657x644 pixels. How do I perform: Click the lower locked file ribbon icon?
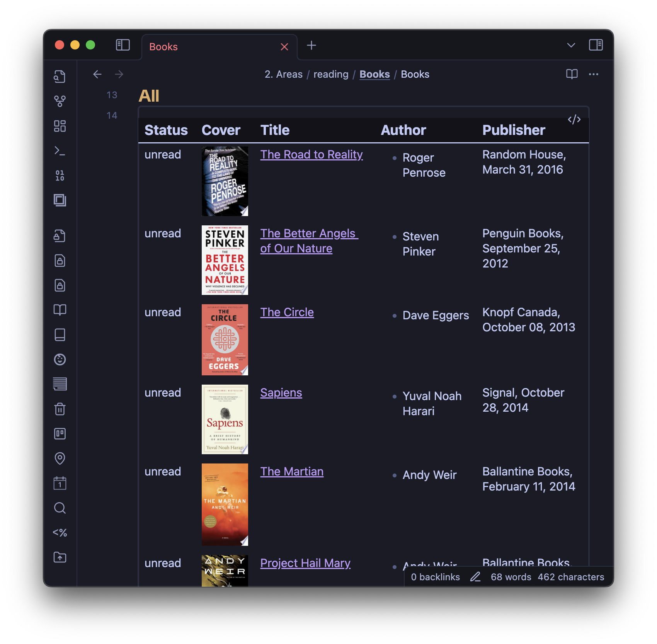(60, 285)
